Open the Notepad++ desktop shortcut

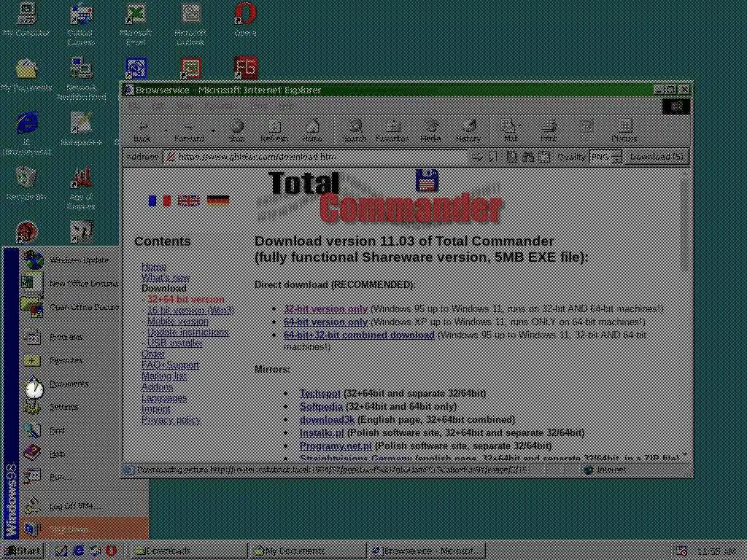tap(81, 128)
